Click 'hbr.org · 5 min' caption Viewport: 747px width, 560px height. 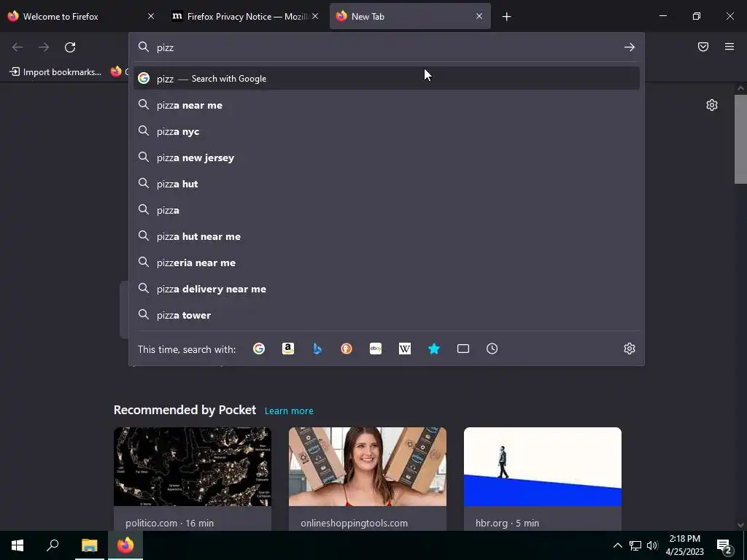point(507,523)
